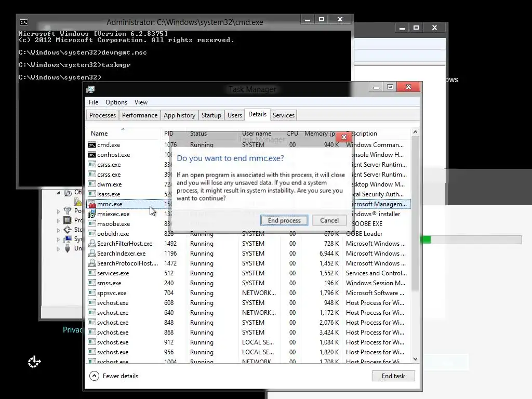Click sppsvc.exe NETWORK... user name cell
This screenshot has width=532, height=399.
coord(259,293)
